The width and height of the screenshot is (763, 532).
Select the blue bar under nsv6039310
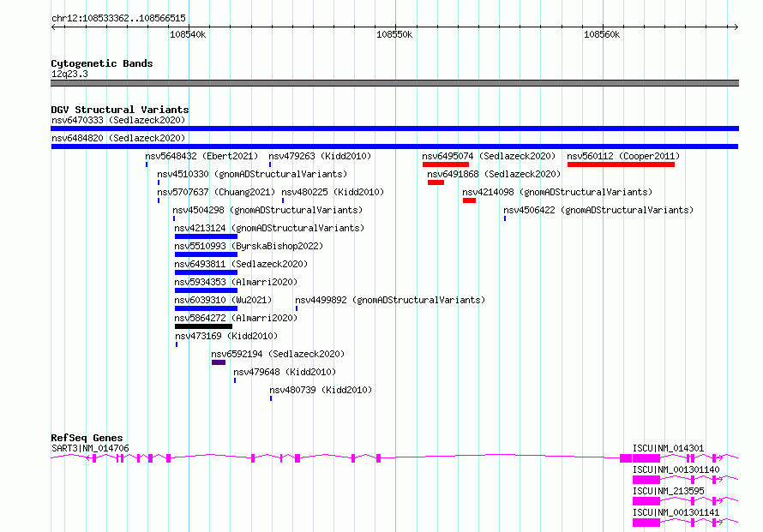(x=207, y=308)
